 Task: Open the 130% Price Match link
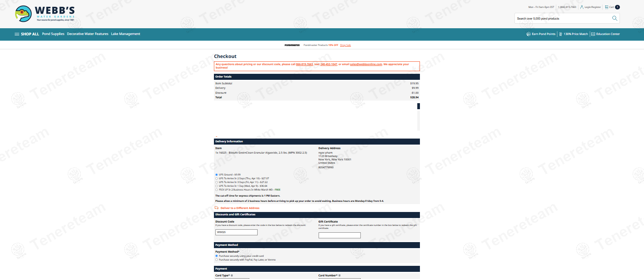coord(576,34)
